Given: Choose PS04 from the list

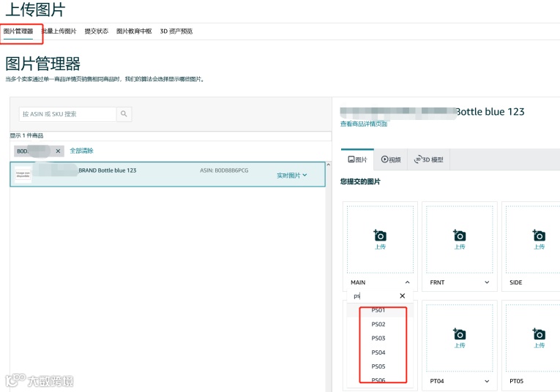Looking at the screenshot, I should click(x=380, y=353).
